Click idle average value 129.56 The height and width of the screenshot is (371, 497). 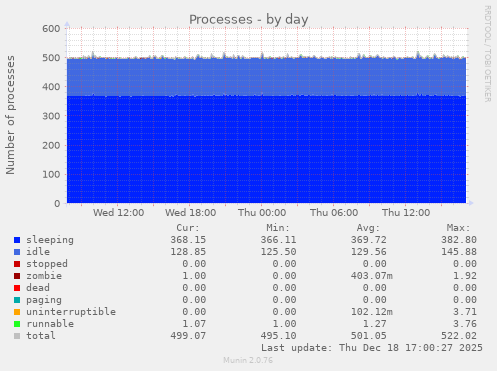(368, 252)
